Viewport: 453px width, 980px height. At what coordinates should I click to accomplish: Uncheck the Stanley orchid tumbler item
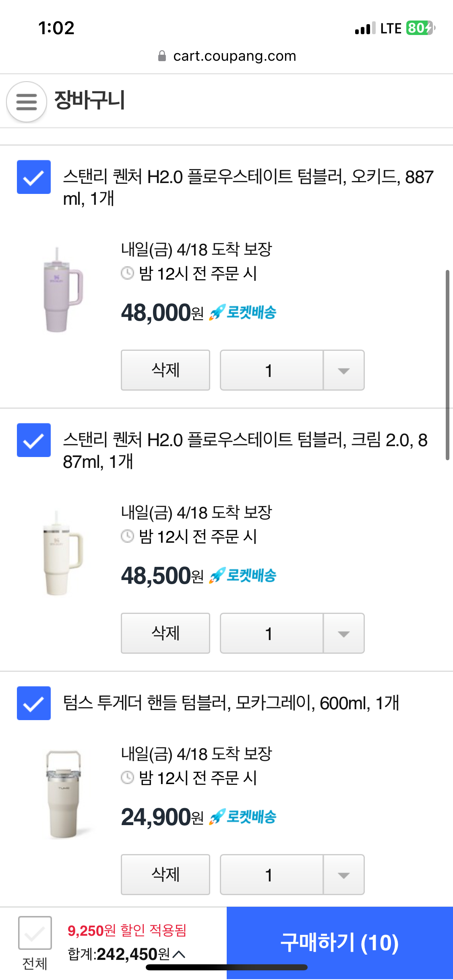pyautogui.click(x=34, y=177)
